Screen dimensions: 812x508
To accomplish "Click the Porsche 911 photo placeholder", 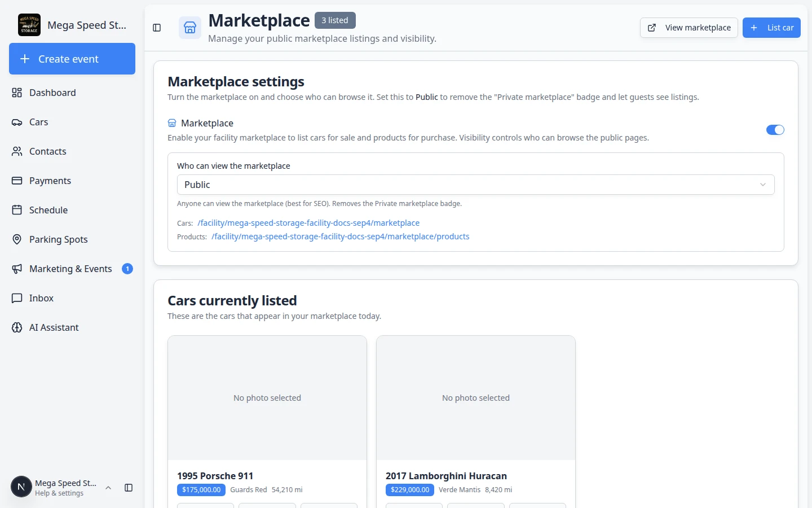I will 267,398.
